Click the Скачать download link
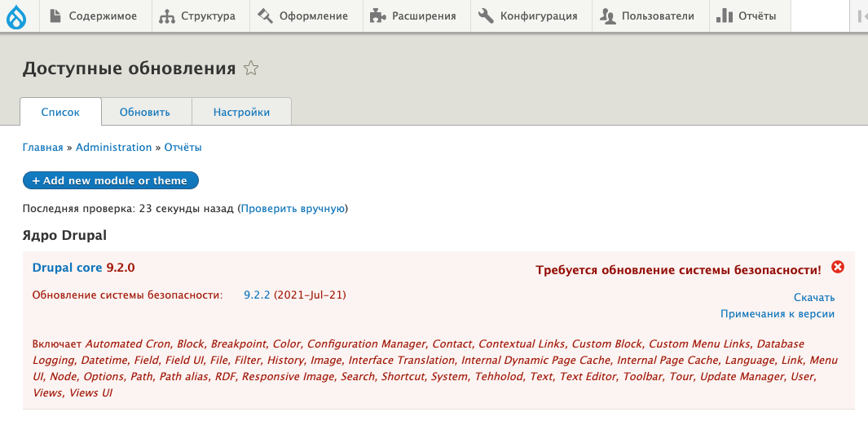The width and height of the screenshot is (868, 421). click(813, 298)
